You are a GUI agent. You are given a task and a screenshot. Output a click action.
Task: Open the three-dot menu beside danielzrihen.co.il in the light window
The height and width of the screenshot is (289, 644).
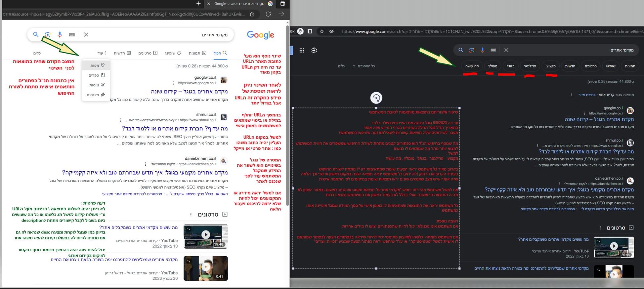point(146,164)
